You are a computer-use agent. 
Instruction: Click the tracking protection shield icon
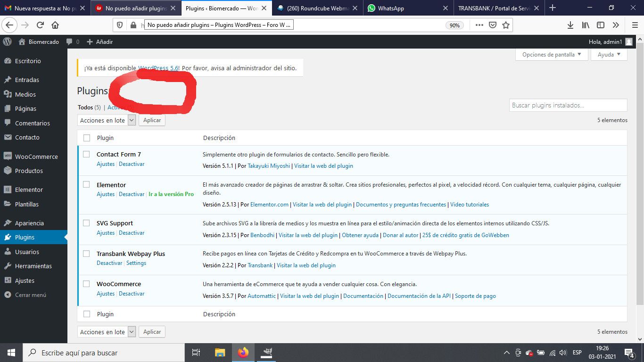[x=120, y=25]
